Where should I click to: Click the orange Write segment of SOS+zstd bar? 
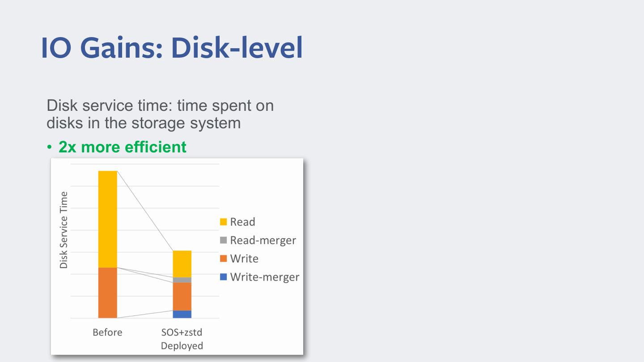point(182,296)
